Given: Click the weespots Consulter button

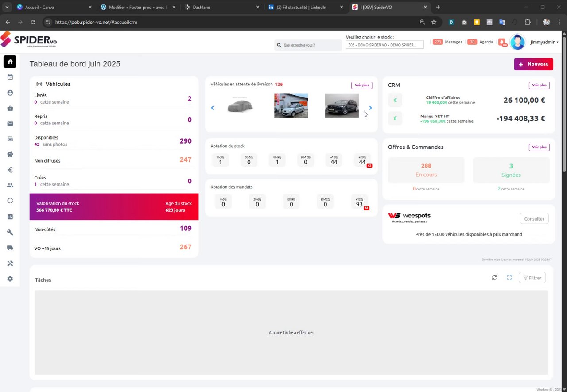Looking at the screenshot, I should [x=534, y=218].
